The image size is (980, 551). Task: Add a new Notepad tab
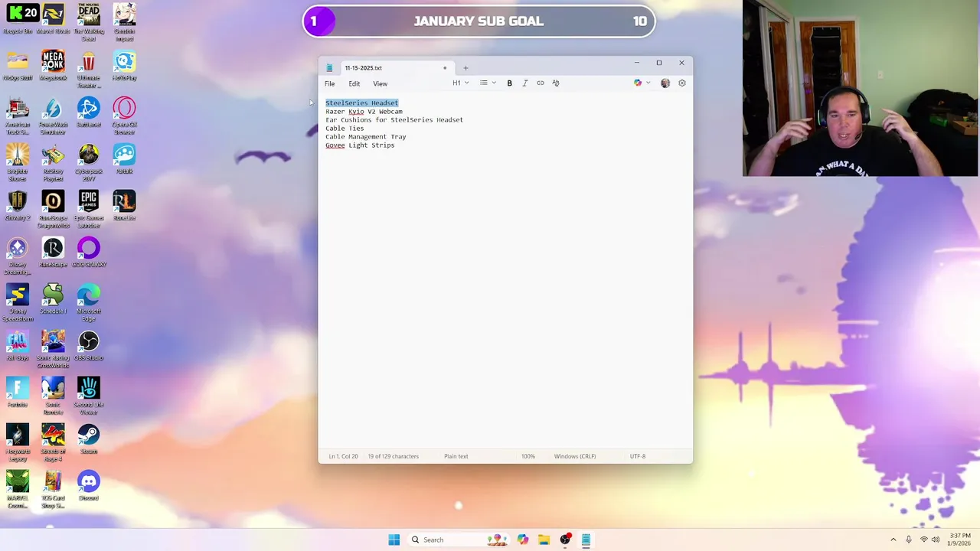pyautogui.click(x=465, y=68)
